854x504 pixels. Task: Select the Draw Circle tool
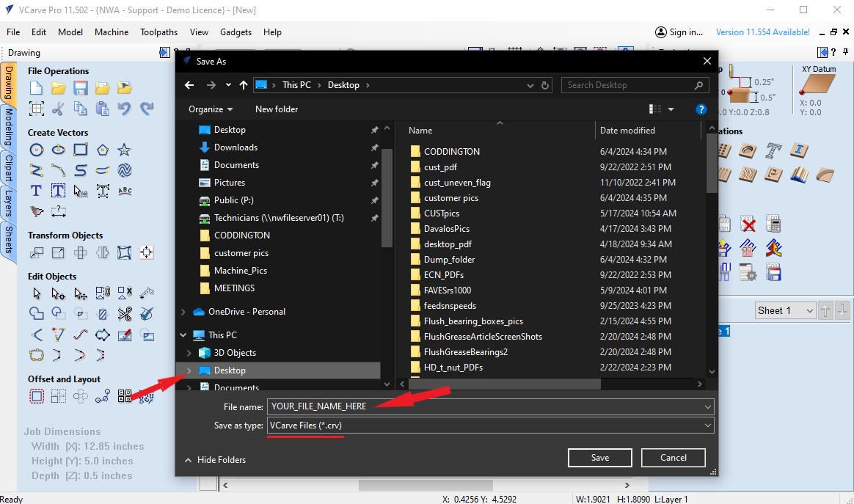tap(36, 150)
